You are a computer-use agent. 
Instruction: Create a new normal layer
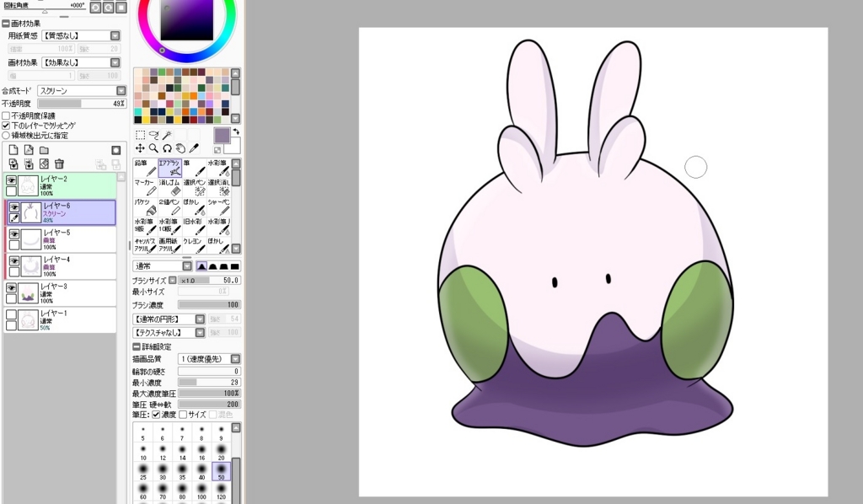(13, 150)
